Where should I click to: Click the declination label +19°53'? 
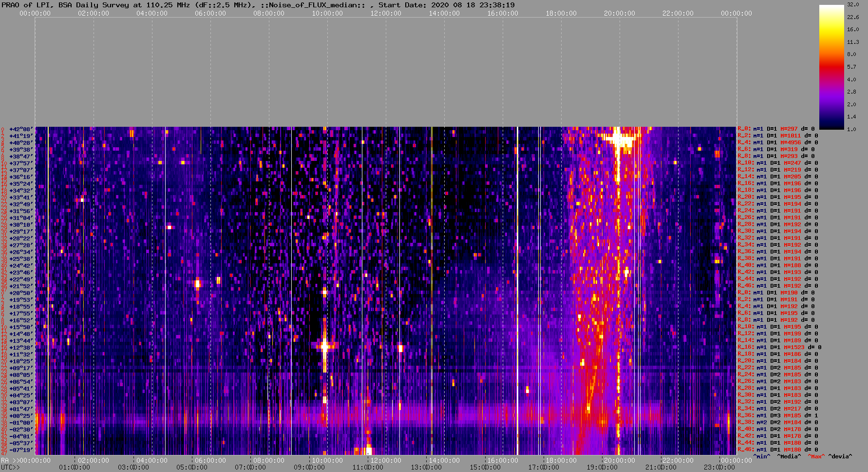(21, 300)
